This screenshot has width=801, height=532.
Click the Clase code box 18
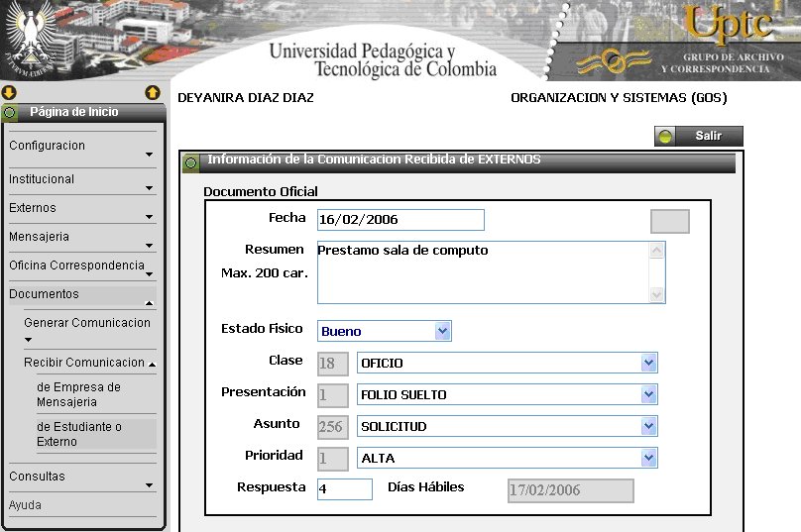tap(332, 364)
